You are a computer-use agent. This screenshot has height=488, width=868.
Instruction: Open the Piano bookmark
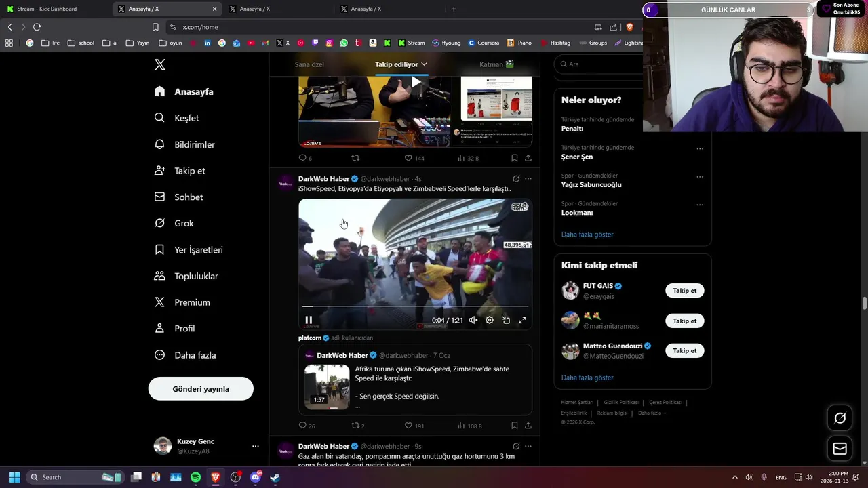pyautogui.click(x=519, y=43)
